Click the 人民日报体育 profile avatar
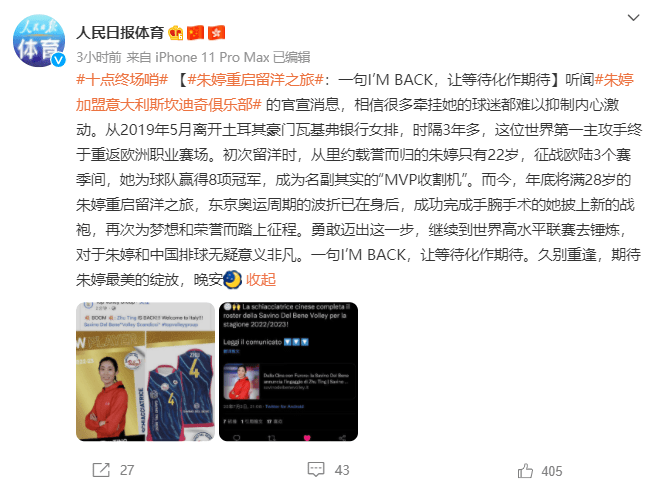Image resolution: width=654 pixels, height=487 pixels. click(39, 41)
